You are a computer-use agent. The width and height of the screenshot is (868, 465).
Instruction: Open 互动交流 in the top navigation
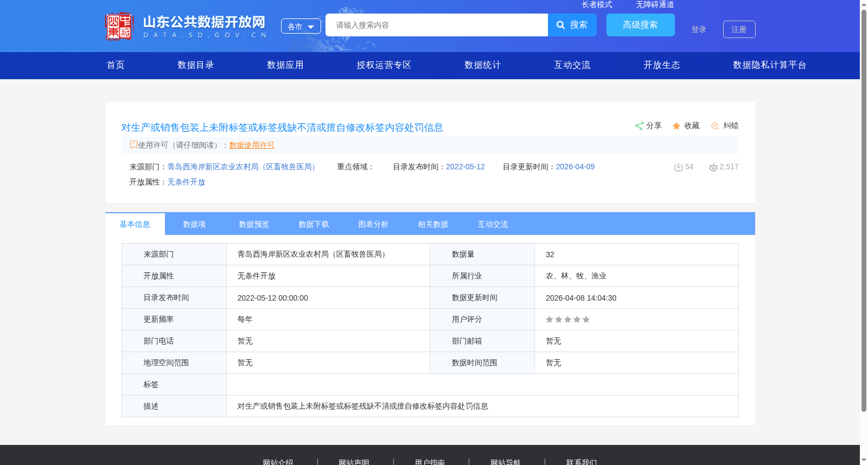pyautogui.click(x=572, y=65)
